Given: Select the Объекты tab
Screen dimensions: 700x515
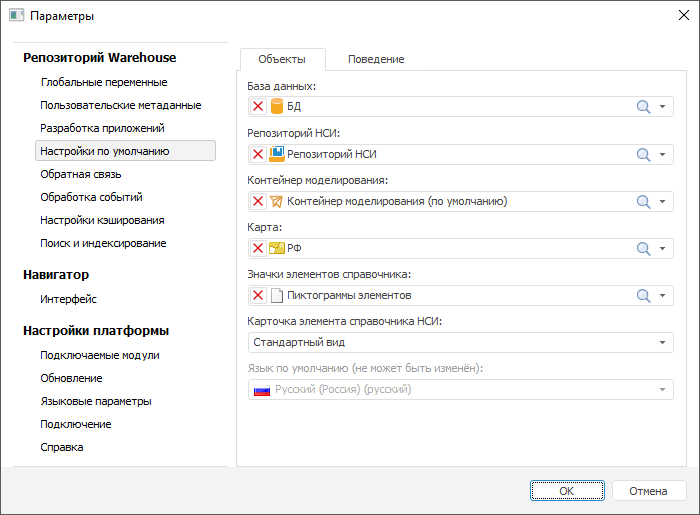Looking at the screenshot, I should tap(282, 60).
